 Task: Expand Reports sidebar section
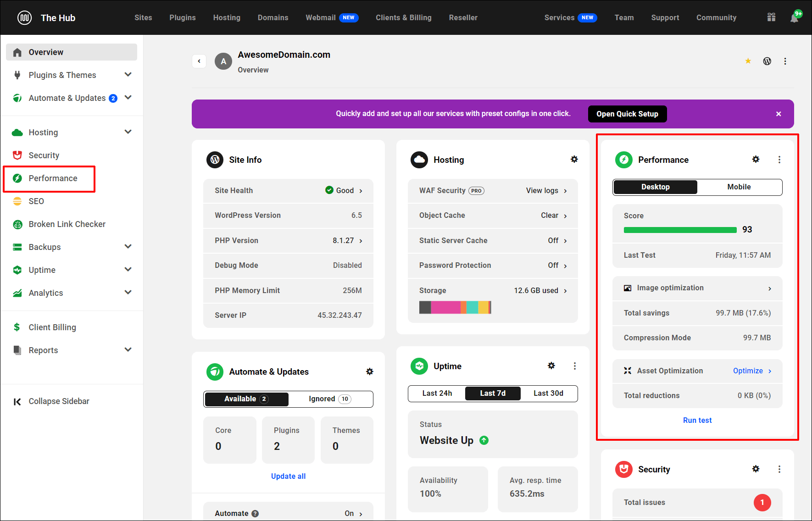click(x=128, y=349)
